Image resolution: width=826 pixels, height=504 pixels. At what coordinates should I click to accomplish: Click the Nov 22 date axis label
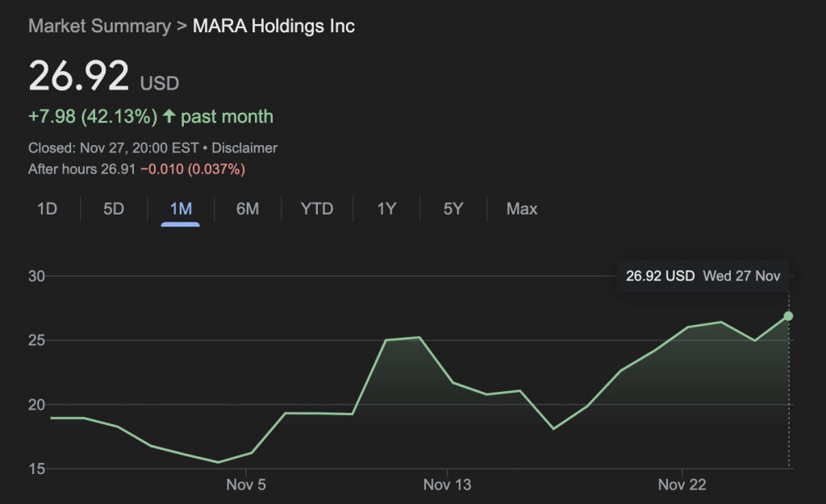(682, 485)
